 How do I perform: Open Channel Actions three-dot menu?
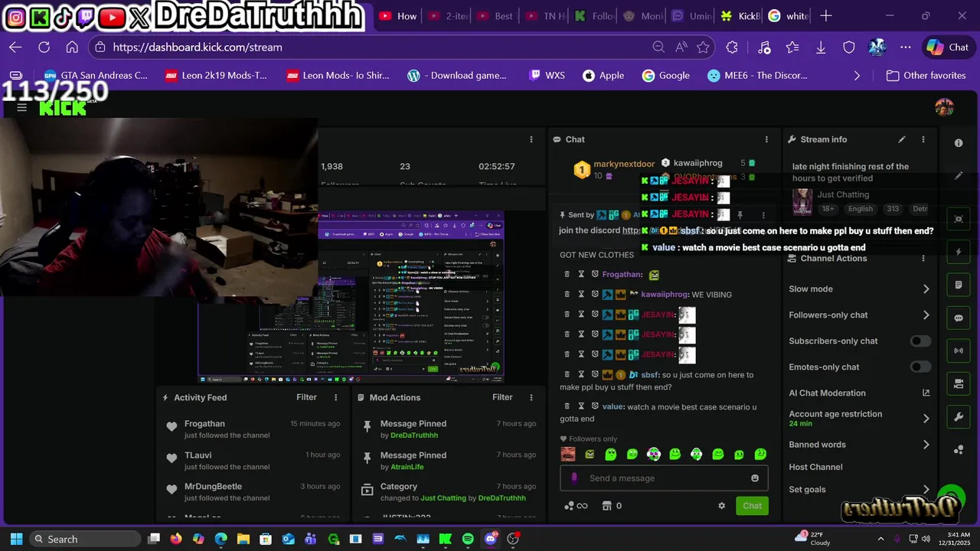tap(923, 259)
